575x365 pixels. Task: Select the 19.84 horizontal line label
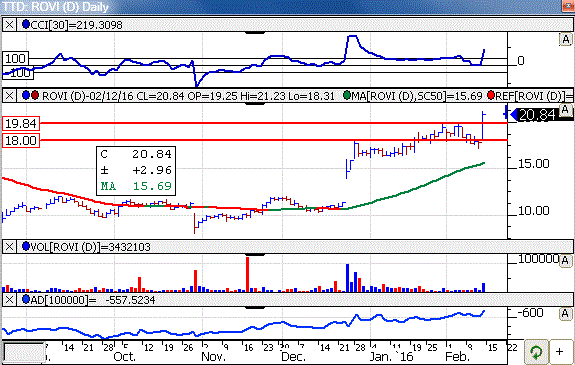[x=21, y=123]
